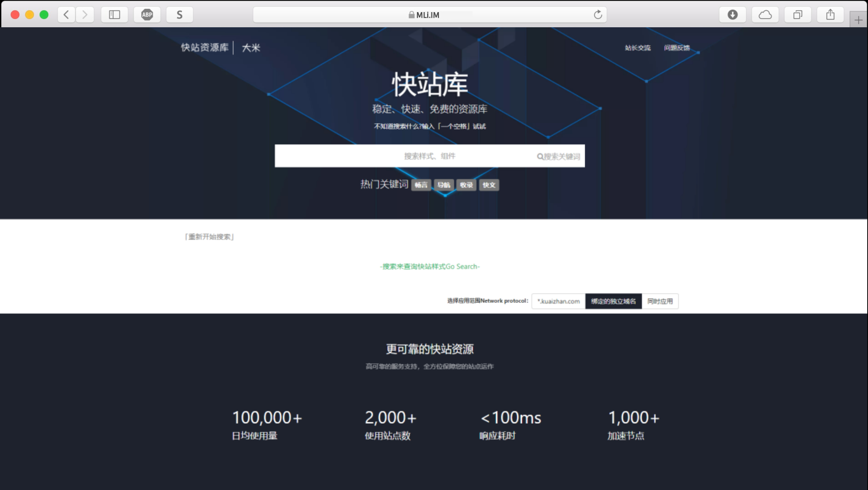Select the *.kuaizhan.com scope option

558,301
